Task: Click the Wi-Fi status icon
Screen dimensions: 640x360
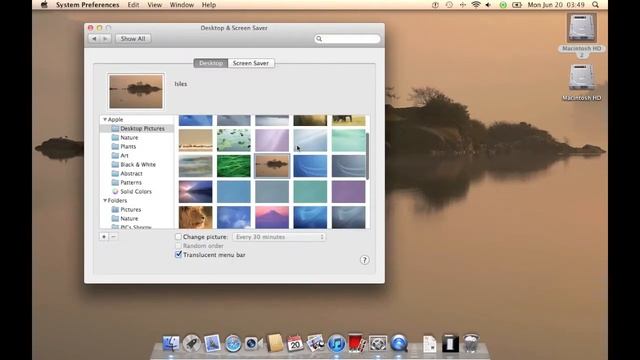Action: 476,5
